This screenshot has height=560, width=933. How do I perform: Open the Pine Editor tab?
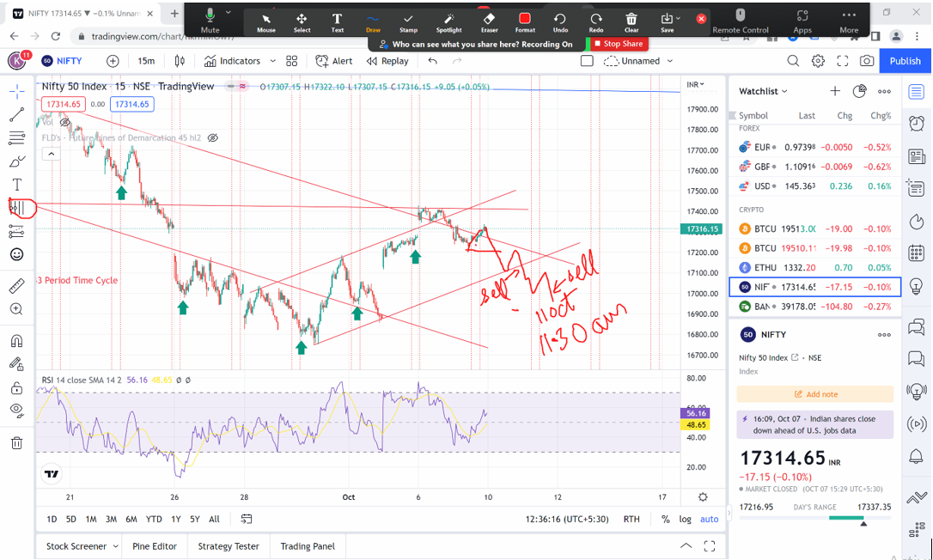pos(155,546)
